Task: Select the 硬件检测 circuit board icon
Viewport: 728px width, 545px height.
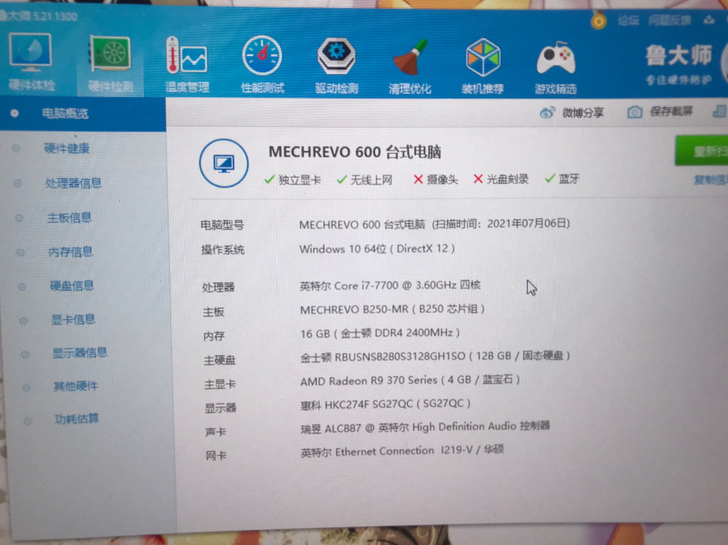Action: [110, 53]
